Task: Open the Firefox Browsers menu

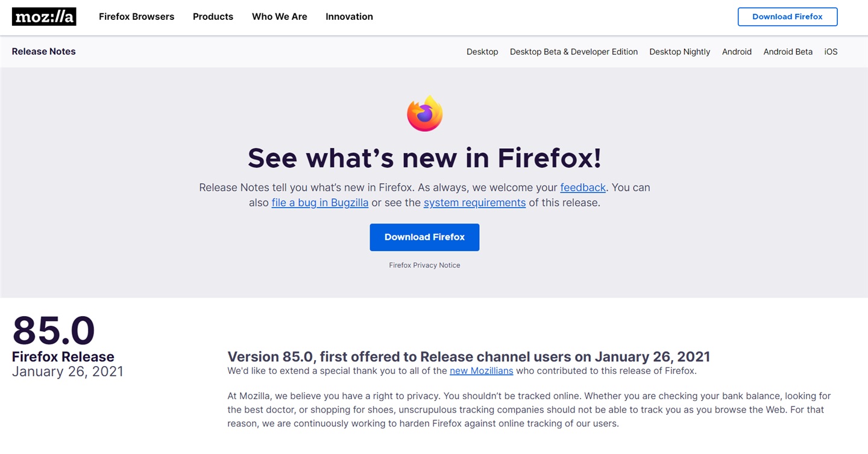Action: pos(136,17)
